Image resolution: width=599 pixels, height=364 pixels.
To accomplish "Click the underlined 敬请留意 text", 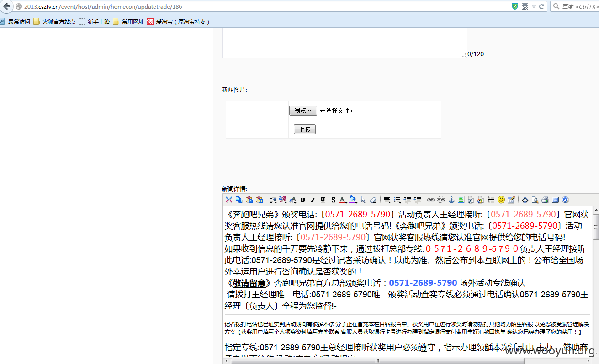I will coord(249,283).
